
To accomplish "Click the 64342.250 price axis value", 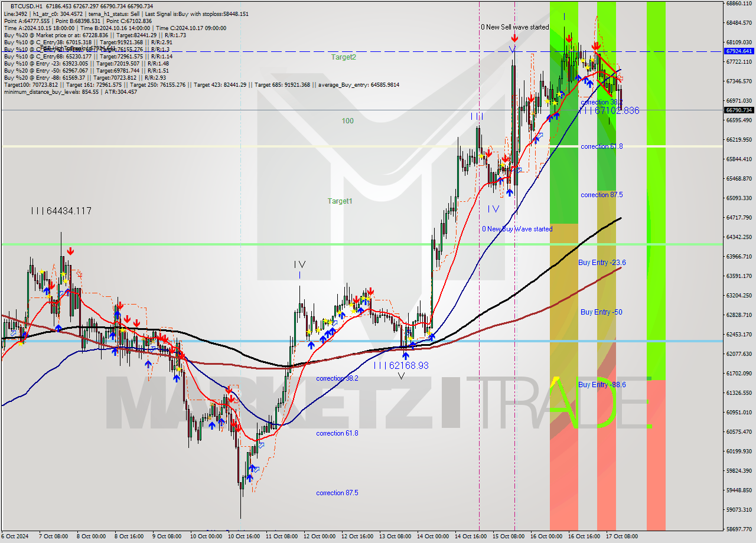I will click(x=739, y=237).
